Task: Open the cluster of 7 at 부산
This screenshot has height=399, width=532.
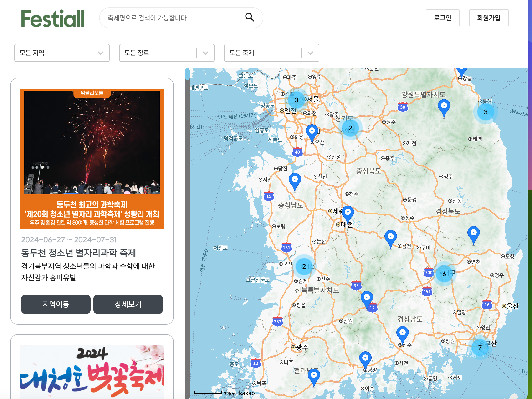Action: pos(480,347)
